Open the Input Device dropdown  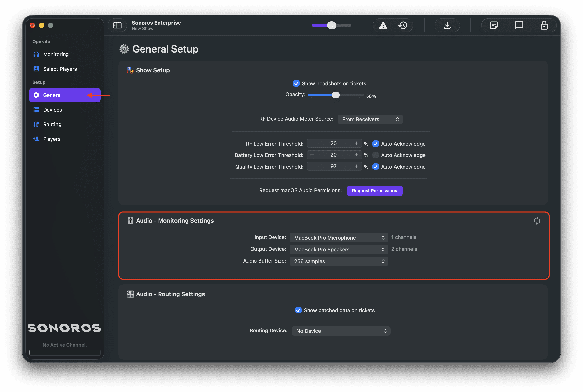(339, 238)
